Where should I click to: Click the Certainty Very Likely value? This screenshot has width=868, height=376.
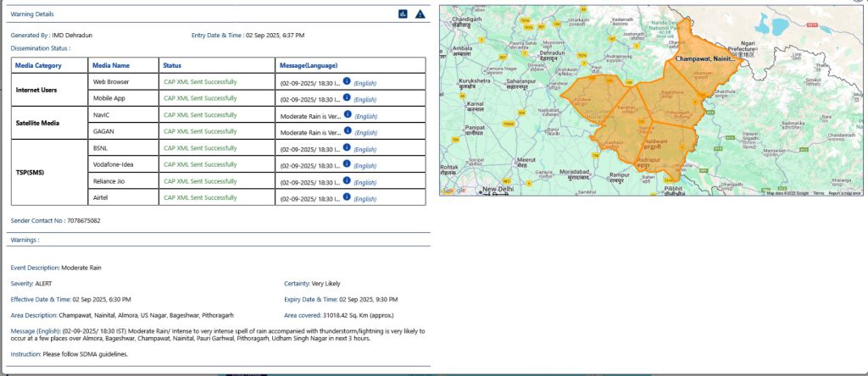pyautogui.click(x=326, y=284)
